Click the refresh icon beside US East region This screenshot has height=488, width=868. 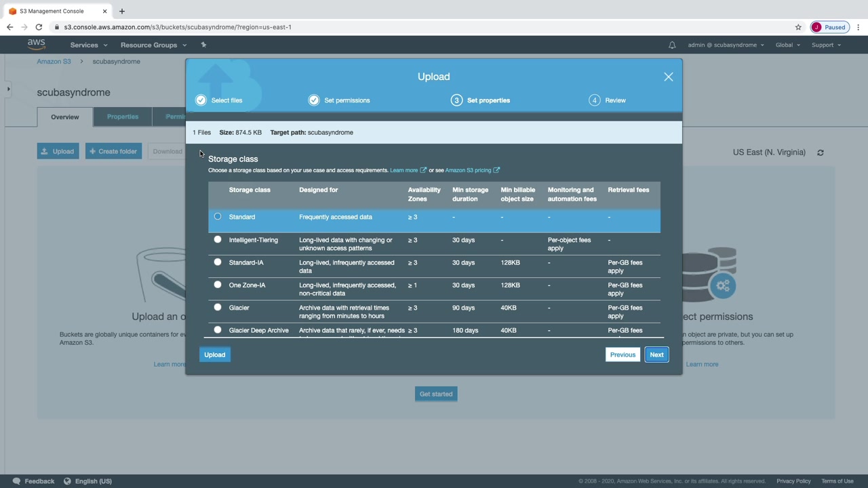tap(821, 152)
